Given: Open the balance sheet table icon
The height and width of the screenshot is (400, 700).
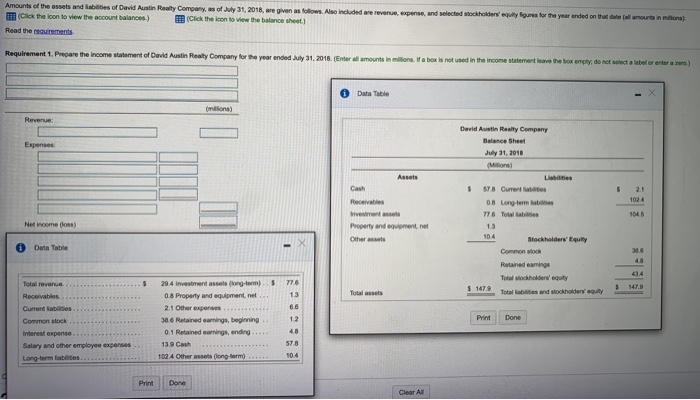Looking at the screenshot, I should (179, 19).
